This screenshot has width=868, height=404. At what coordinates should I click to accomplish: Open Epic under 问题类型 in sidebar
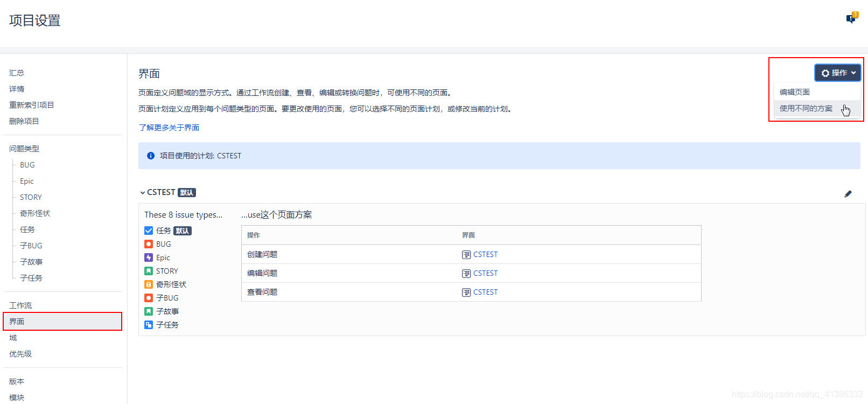click(x=27, y=181)
